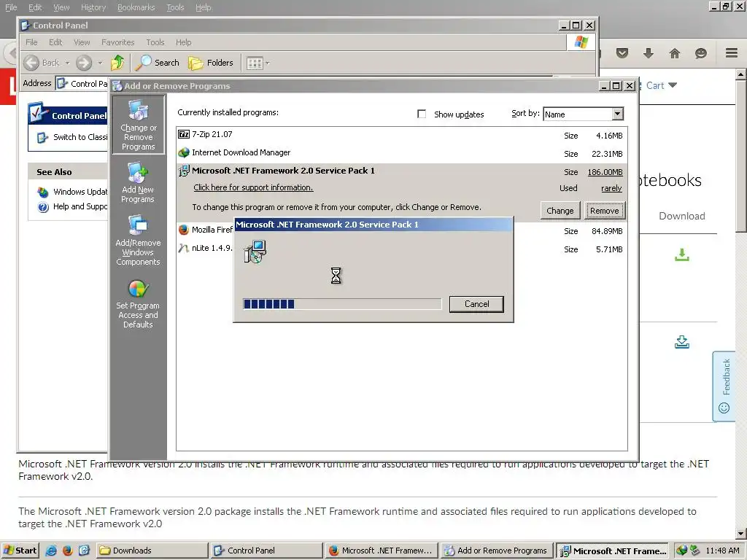The image size is (747, 560).
Task: Switch to Add or Remove Programs taskbar button
Action: (x=497, y=551)
